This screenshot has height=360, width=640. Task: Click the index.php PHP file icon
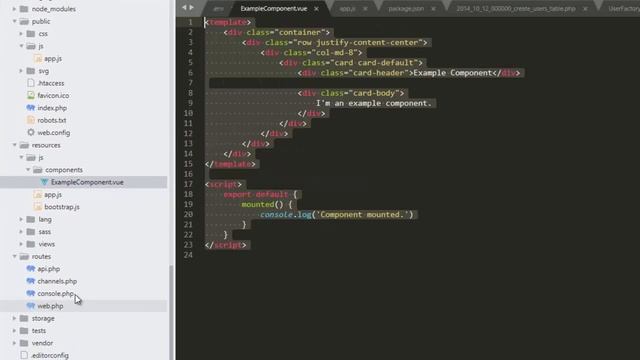(31, 108)
